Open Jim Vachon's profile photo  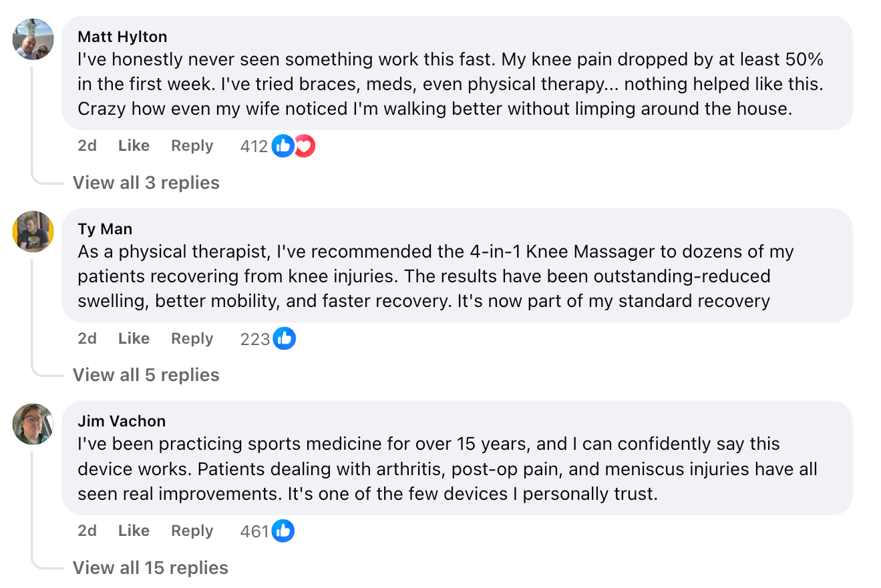coord(33,424)
